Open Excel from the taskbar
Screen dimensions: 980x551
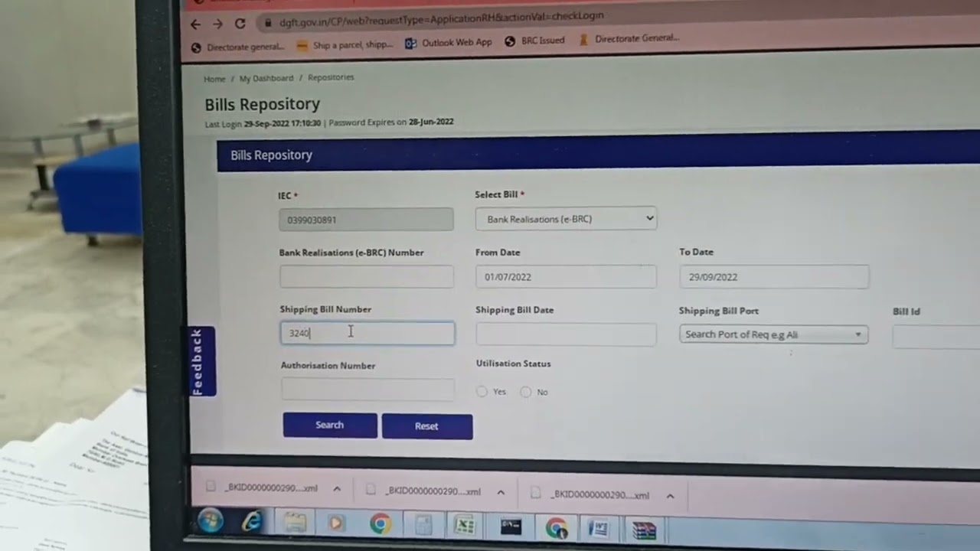pos(465,527)
